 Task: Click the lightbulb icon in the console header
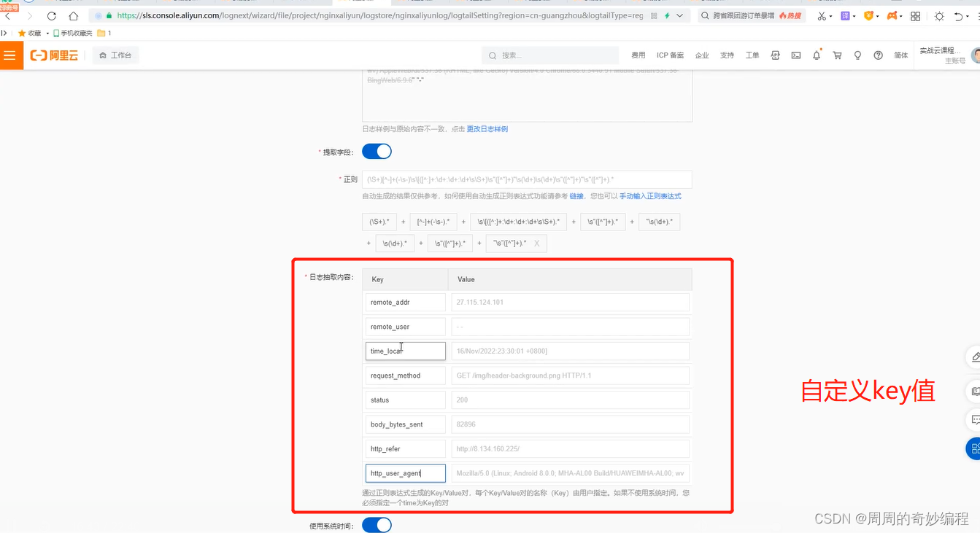[858, 55]
